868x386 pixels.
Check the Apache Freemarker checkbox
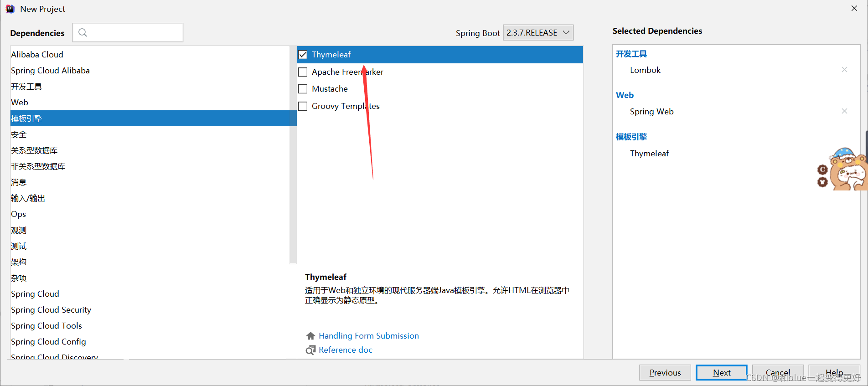[x=303, y=72]
